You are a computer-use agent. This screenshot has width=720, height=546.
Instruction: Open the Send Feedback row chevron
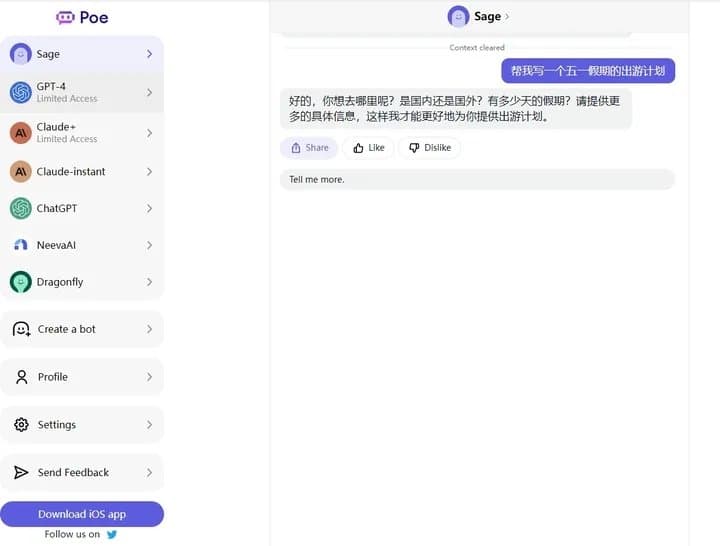[149, 473]
